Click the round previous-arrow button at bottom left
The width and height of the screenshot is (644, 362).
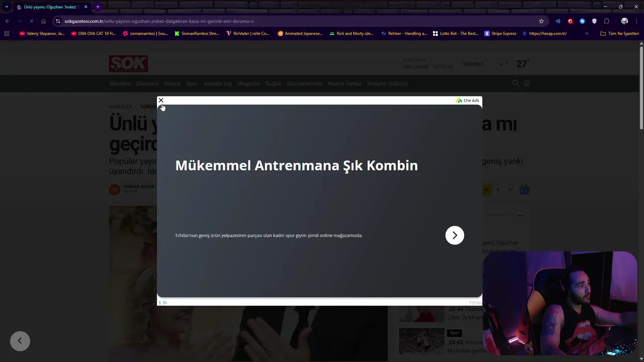pyautogui.click(x=20, y=341)
